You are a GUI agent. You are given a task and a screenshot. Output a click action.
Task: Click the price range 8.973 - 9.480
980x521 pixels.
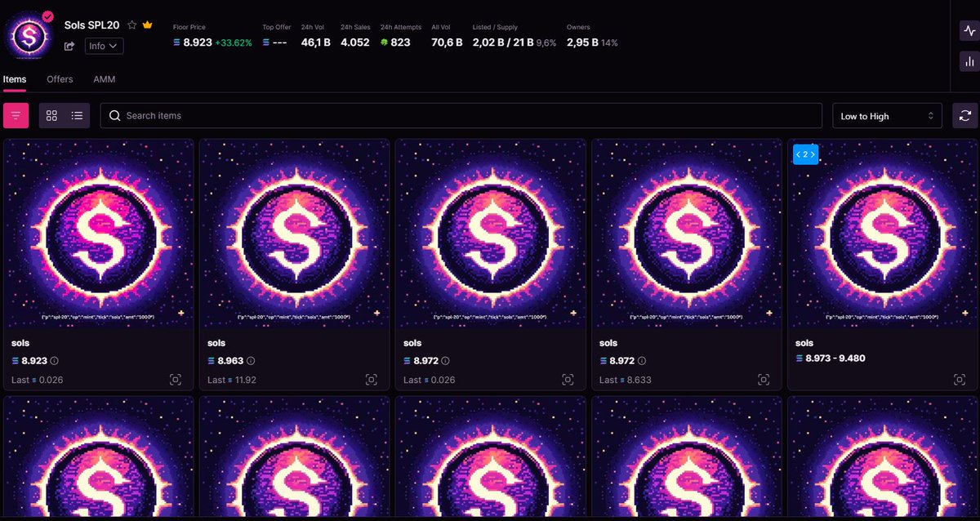tap(835, 358)
